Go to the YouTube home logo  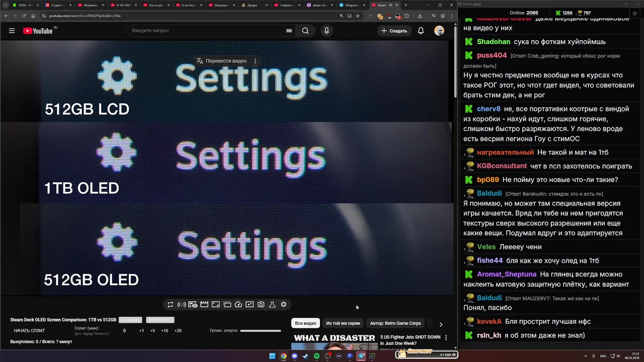(x=38, y=31)
